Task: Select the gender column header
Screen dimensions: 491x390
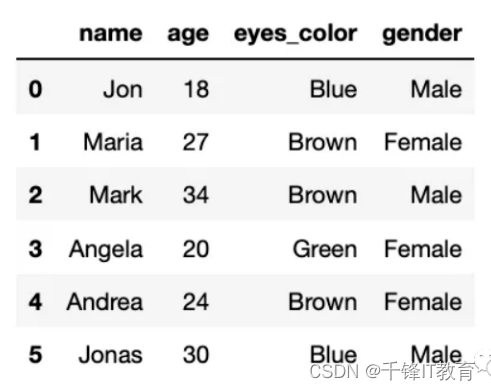Action: click(x=422, y=35)
